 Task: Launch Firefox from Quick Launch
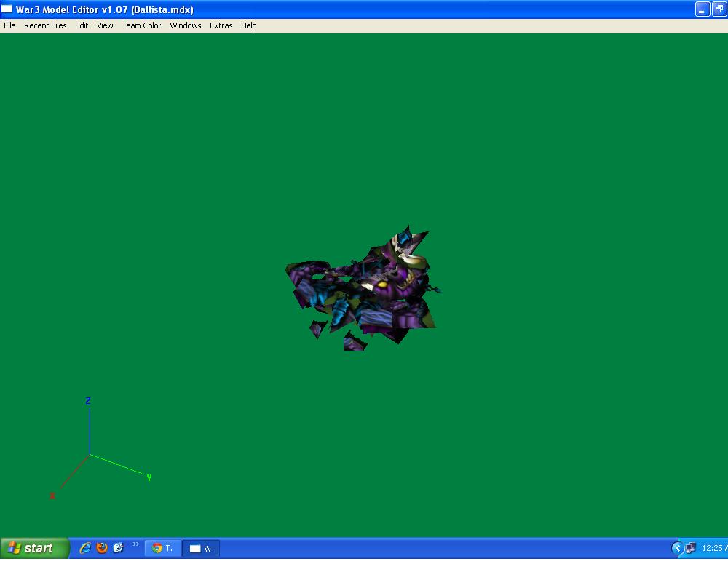point(102,548)
